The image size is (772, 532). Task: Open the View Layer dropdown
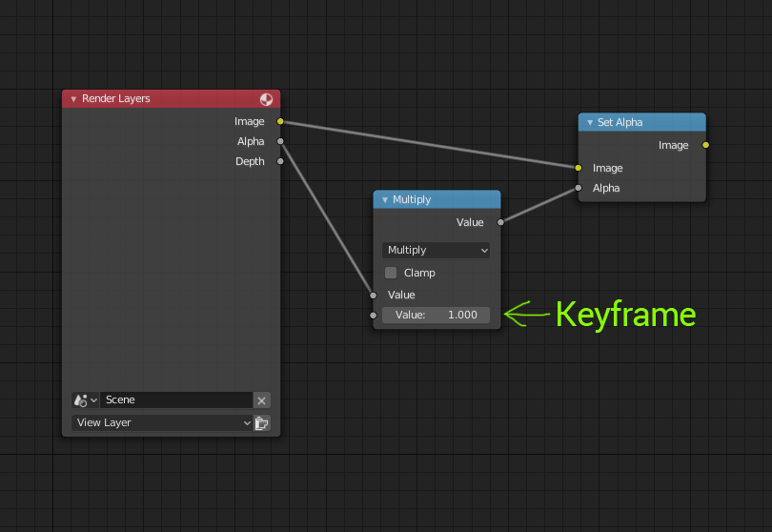tap(162, 422)
